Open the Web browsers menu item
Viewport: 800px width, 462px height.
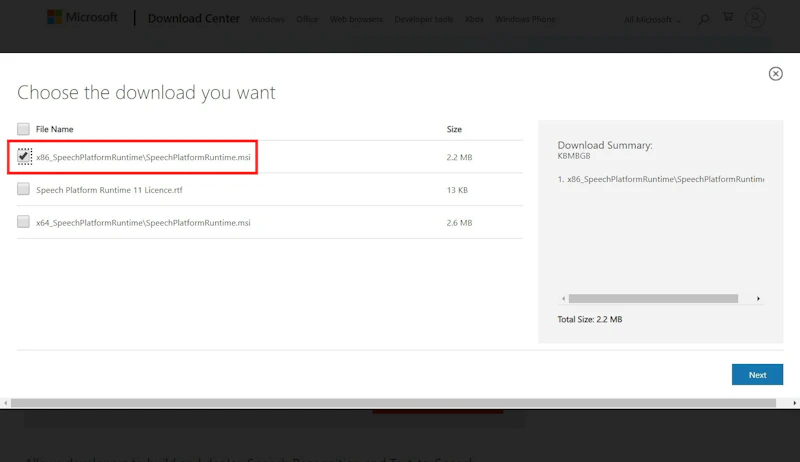point(356,19)
